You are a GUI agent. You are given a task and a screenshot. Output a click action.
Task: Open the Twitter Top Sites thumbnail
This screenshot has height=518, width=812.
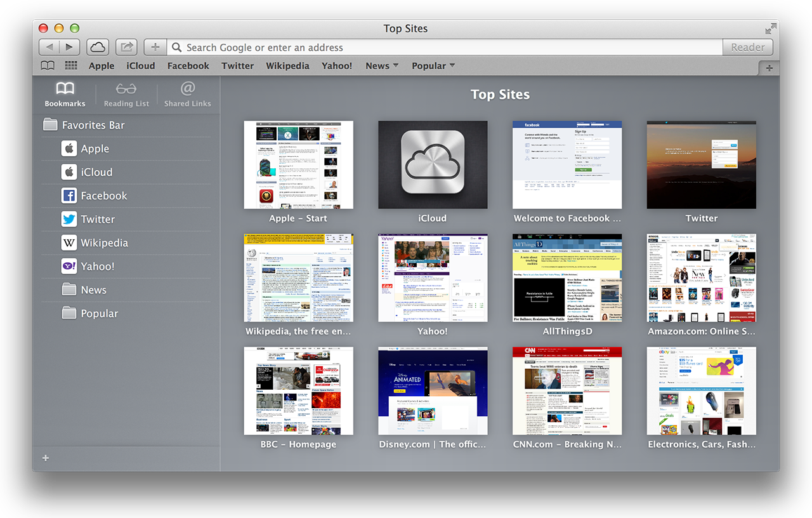[702, 165]
